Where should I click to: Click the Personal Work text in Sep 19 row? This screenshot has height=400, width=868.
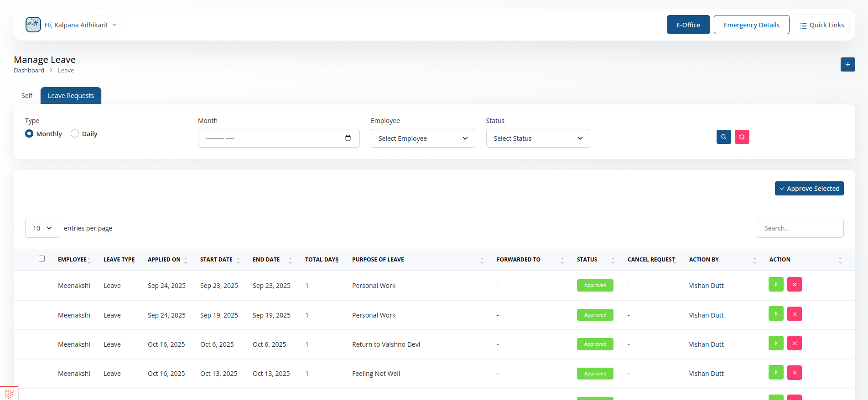[x=374, y=315]
